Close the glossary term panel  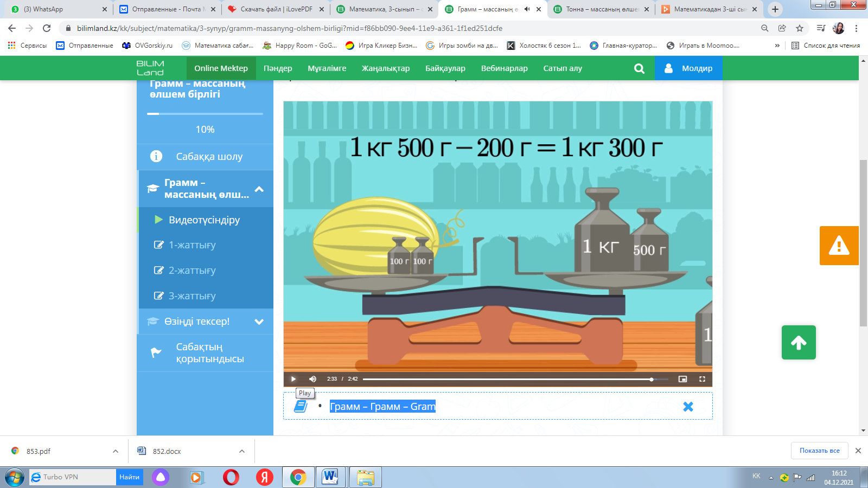(x=688, y=407)
